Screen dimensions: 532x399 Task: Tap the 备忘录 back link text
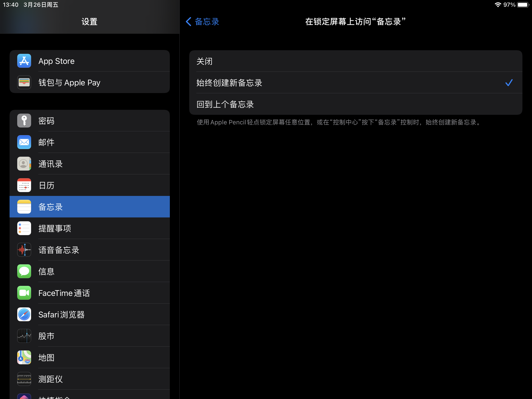point(207,22)
